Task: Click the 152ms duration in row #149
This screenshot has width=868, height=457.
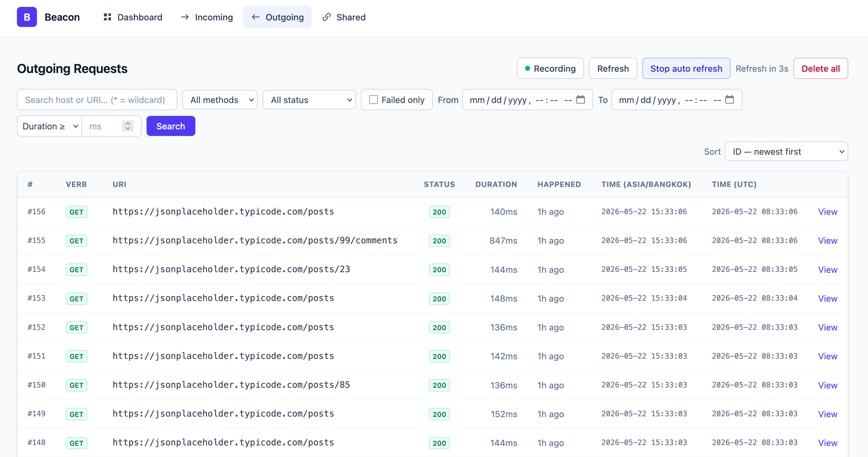Action: tap(504, 414)
